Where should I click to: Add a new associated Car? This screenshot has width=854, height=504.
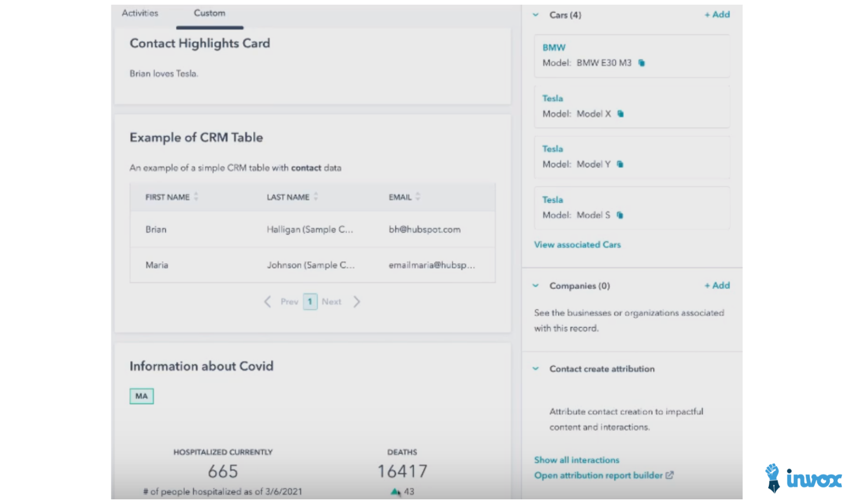click(x=717, y=15)
